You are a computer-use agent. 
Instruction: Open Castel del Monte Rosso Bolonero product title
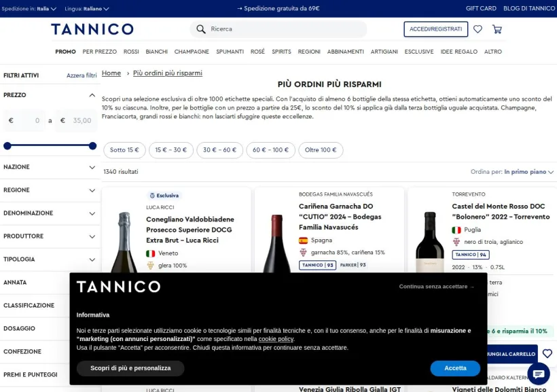(501, 211)
